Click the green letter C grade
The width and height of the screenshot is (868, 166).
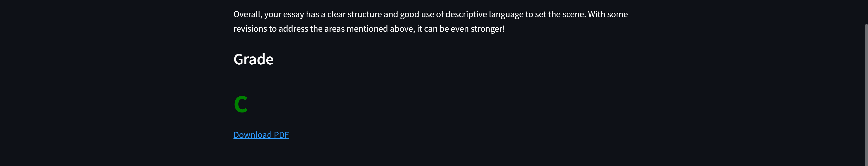[x=241, y=104]
